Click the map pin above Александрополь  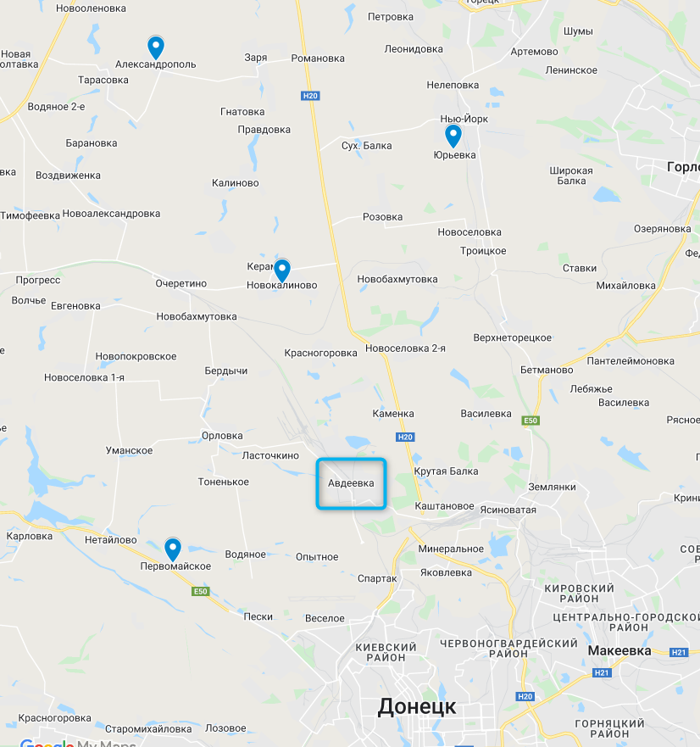[156, 47]
